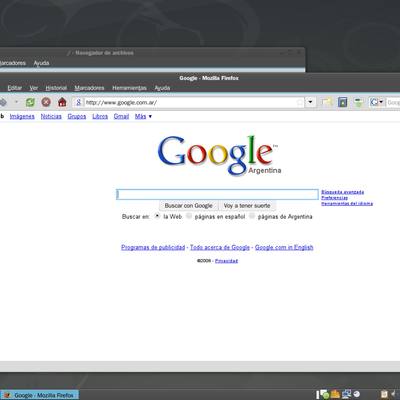Open the Privacidad link
This screenshot has height=400, width=400.
click(x=226, y=261)
